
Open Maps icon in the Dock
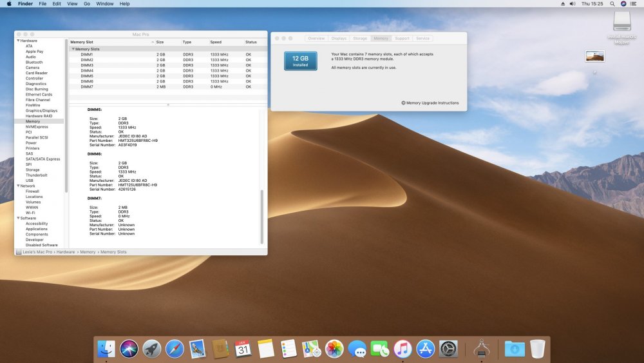(311, 349)
